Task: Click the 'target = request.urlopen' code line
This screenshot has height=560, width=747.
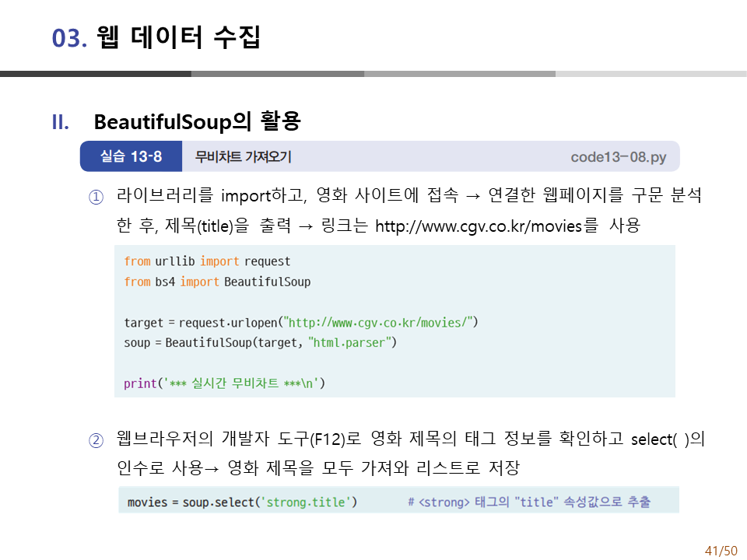Action: [x=301, y=322]
